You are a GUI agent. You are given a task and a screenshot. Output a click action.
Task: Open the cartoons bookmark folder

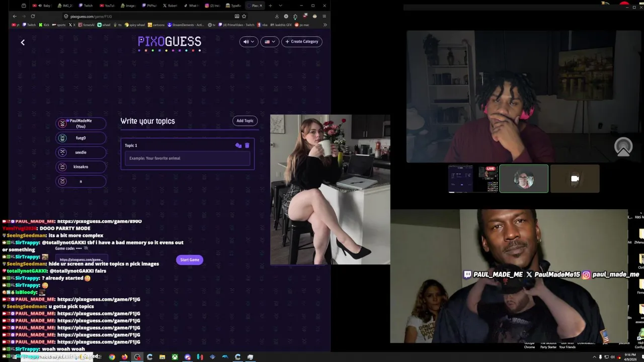pos(156,25)
